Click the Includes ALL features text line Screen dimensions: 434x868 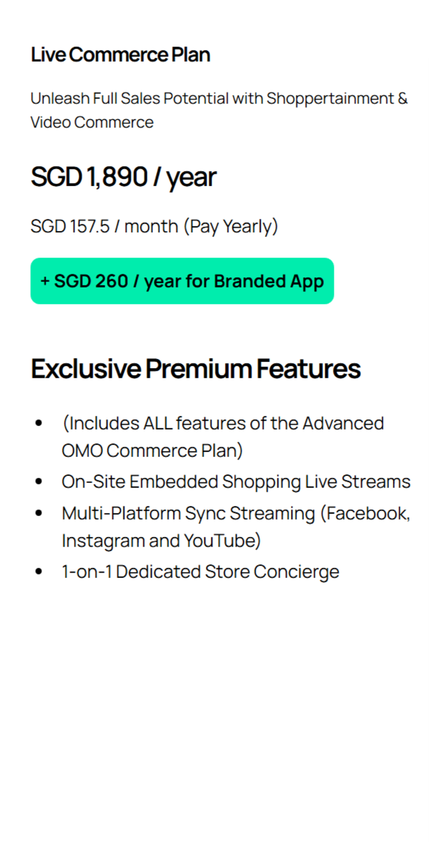pos(223,423)
